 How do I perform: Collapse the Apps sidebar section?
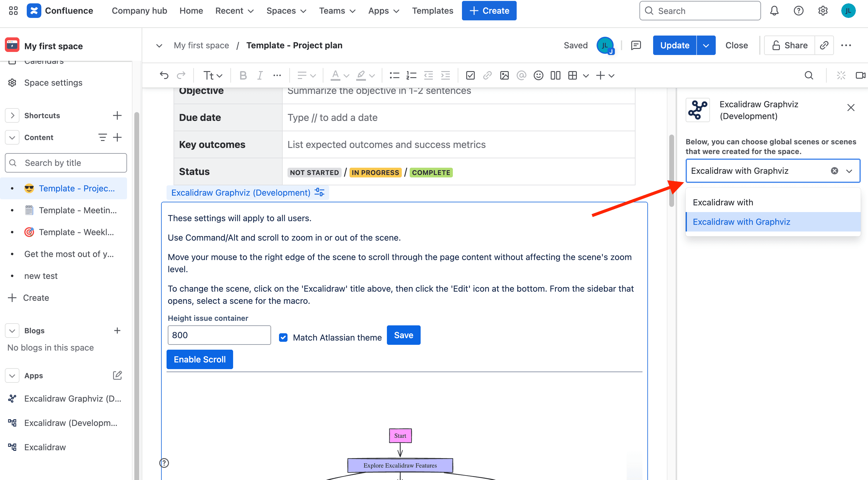click(12, 375)
